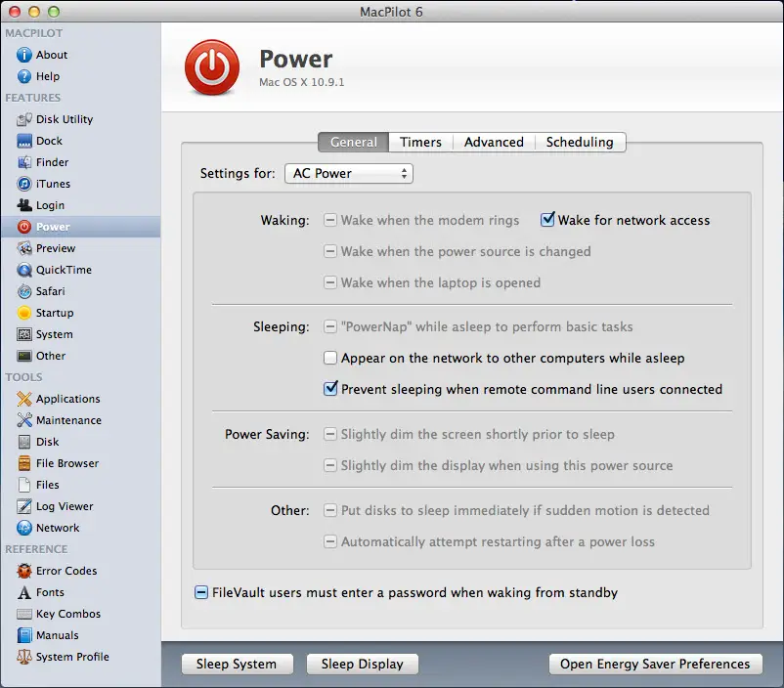The image size is (784, 688).
Task: Select the Other terminal icon
Action: tap(24, 356)
